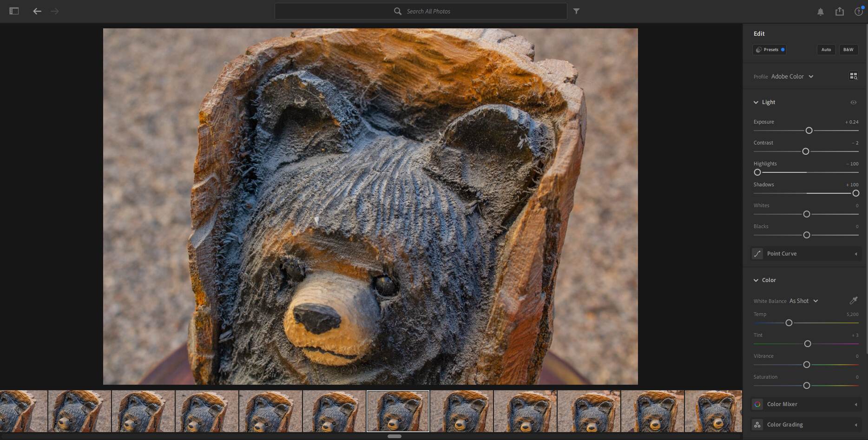Select the White Balance eyedropper
The height and width of the screenshot is (440, 868).
[855, 301]
